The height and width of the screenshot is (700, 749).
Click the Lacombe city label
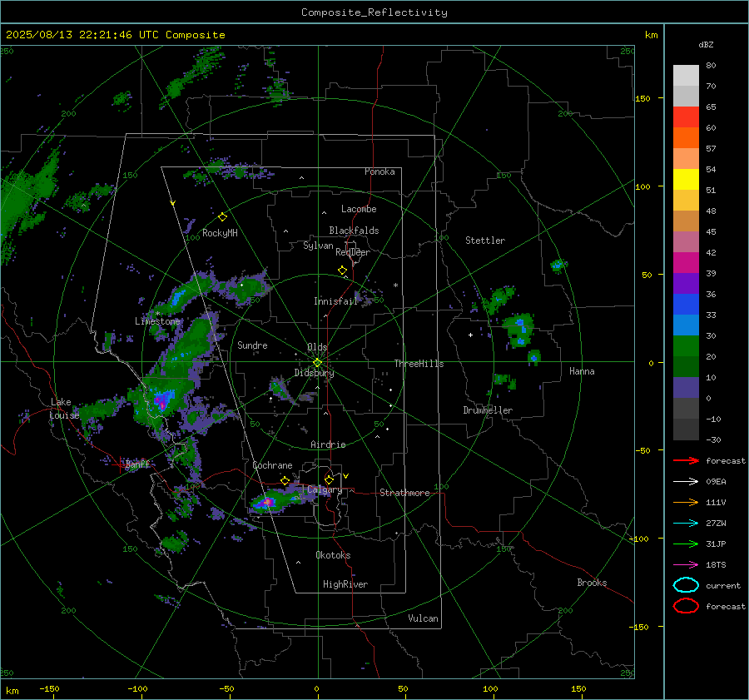(x=359, y=209)
